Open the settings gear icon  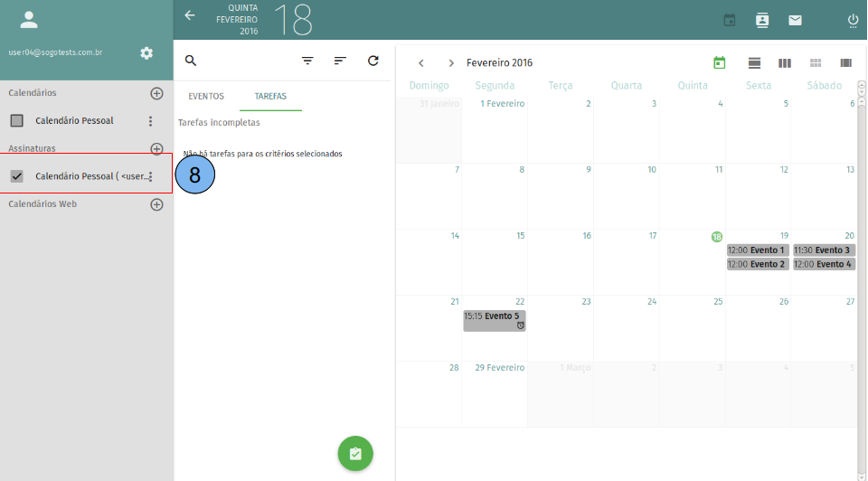[146, 53]
